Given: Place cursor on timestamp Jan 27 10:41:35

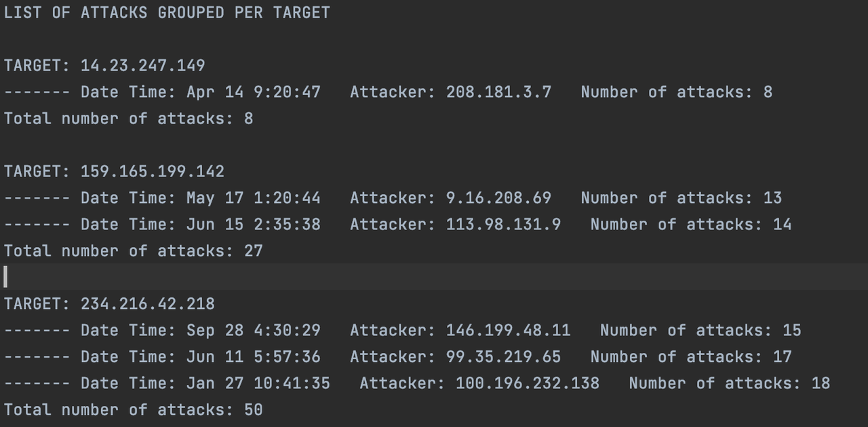Looking at the screenshot, I should point(258,383).
